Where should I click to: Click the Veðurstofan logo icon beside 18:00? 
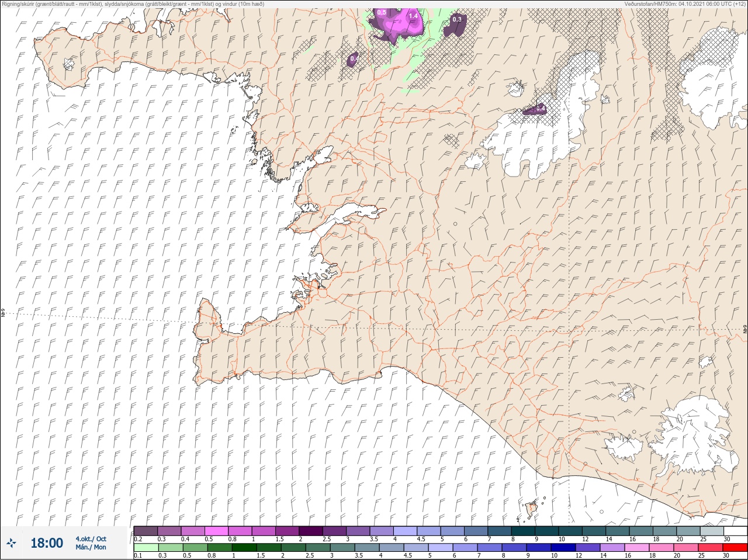pyautogui.click(x=12, y=543)
